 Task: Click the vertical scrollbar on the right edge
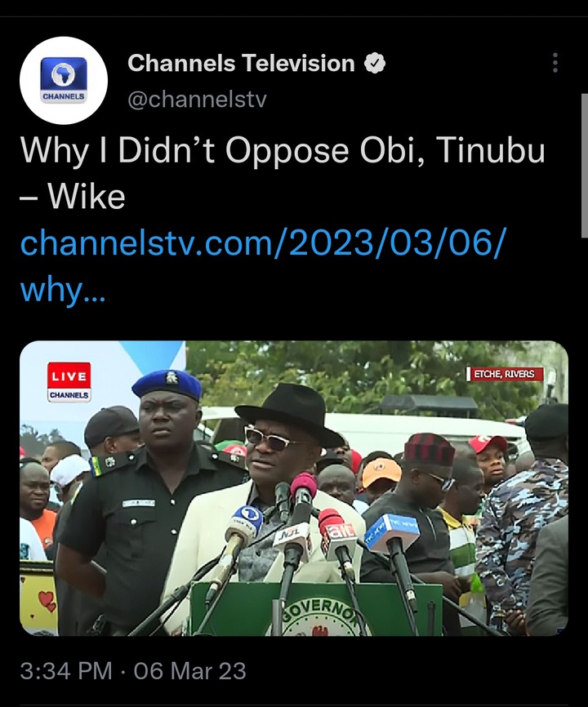click(x=585, y=166)
